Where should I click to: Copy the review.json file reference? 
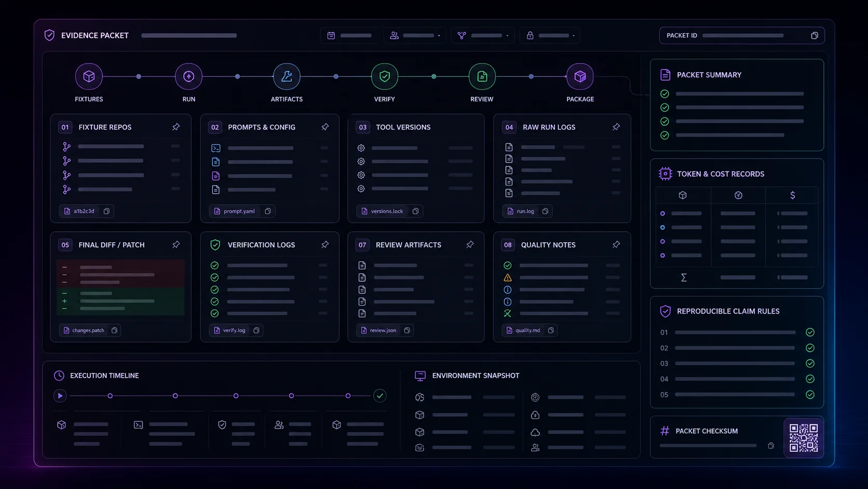coord(407,330)
